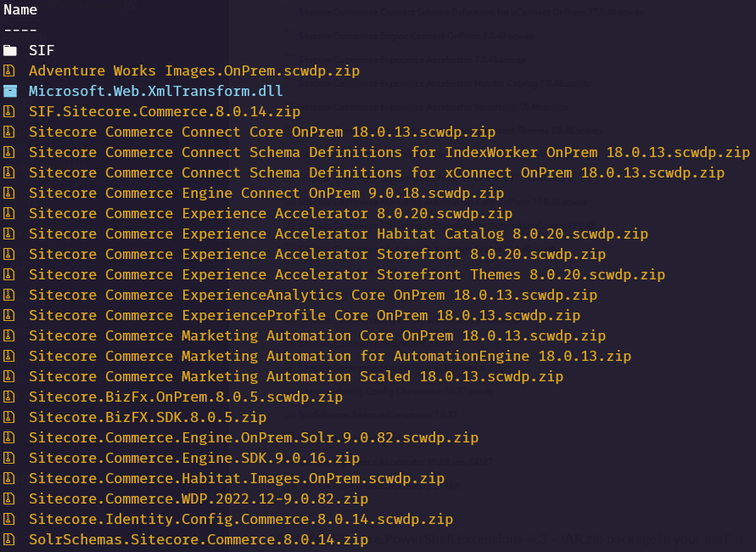The image size is (756, 552).
Task: Click the zip icon beside Commerce Engine Connect OnPrem 9.0.18
Action: [x=8, y=193]
